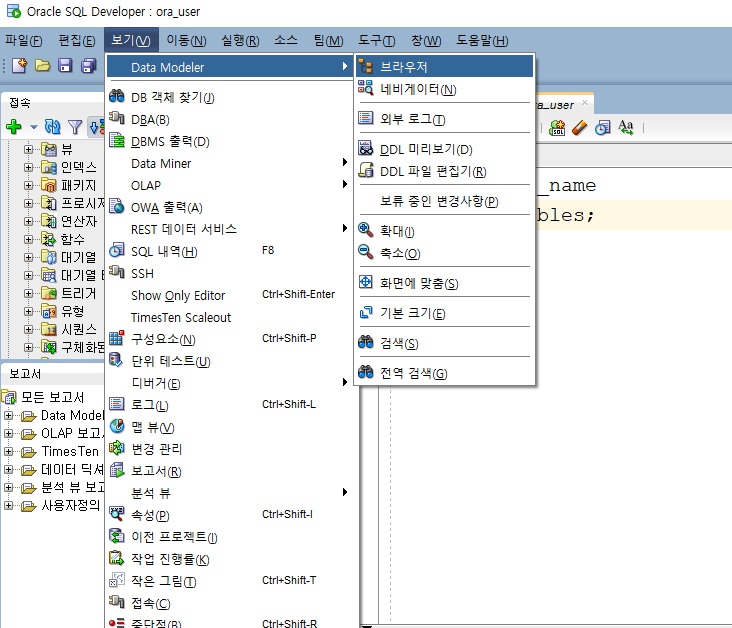Click the SQL history clock icon in worksheet toolbar
The height and width of the screenshot is (628, 732).
pyautogui.click(x=602, y=127)
